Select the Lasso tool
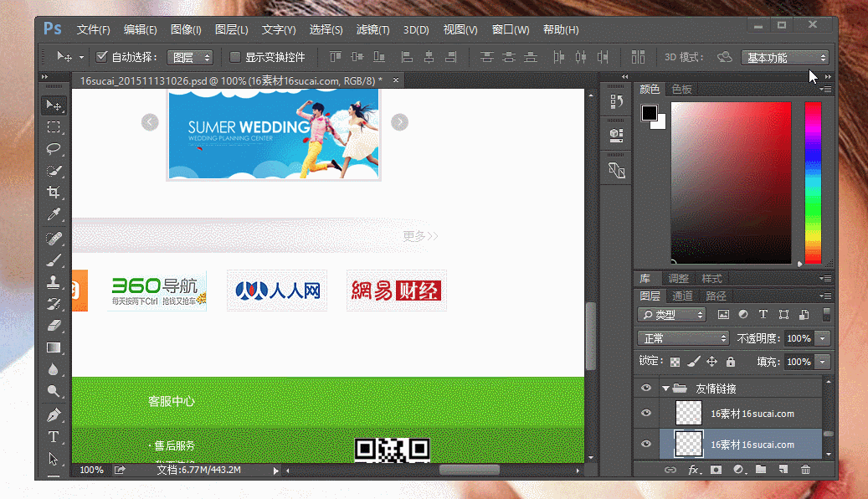The height and width of the screenshot is (499, 868). [54, 148]
